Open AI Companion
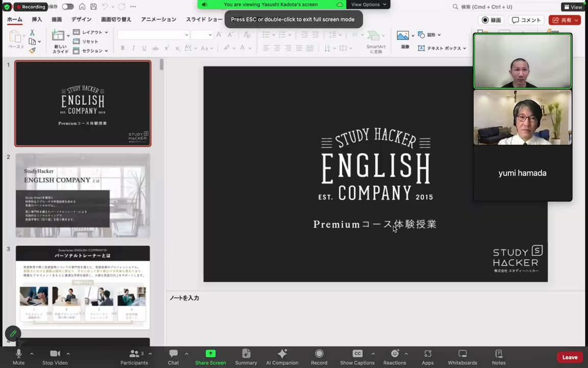 [x=282, y=357]
